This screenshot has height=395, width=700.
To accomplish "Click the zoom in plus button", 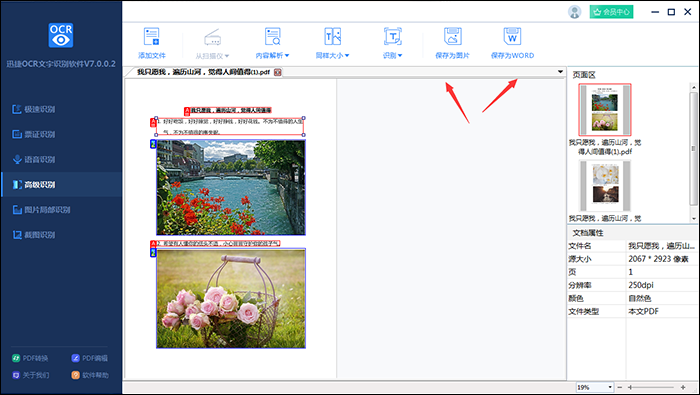I will [x=683, y=387].
